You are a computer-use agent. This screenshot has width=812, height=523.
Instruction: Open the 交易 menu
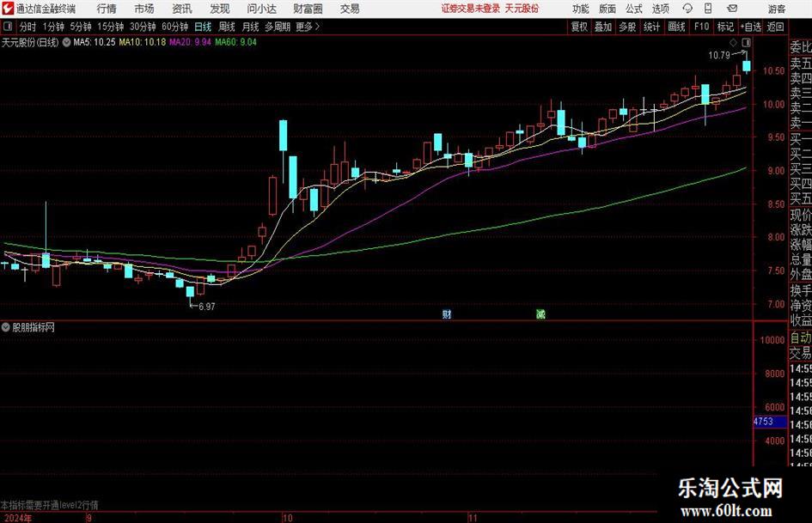click(350, 9)
